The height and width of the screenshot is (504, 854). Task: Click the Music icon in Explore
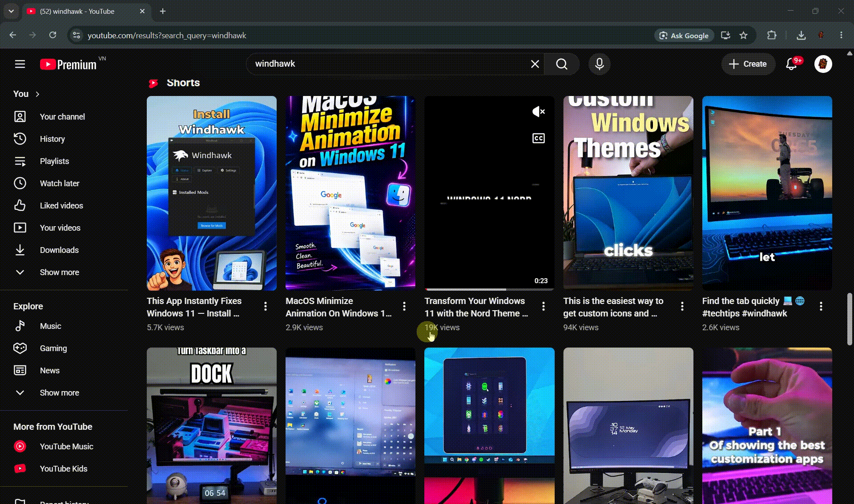20,326
